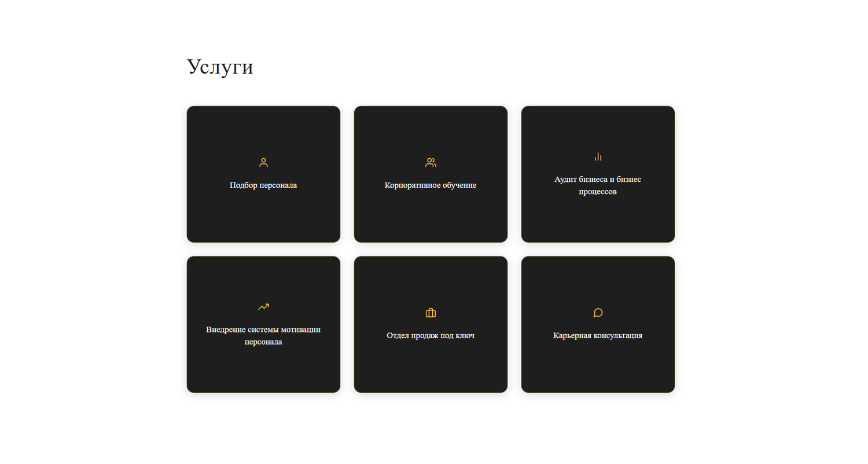Select the Внедрение системы мотивации персонала text
Screen dimensions: 868x464
[263, 336]
